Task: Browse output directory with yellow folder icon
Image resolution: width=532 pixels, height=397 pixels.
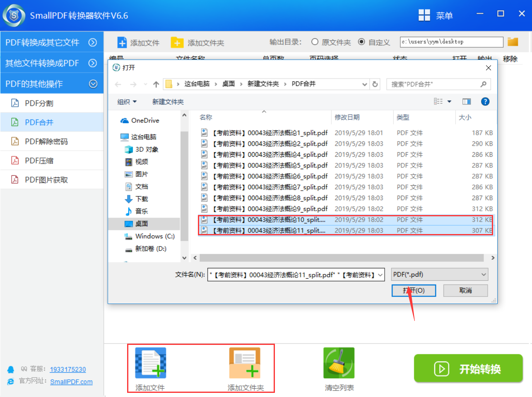Action: [513, 42]
